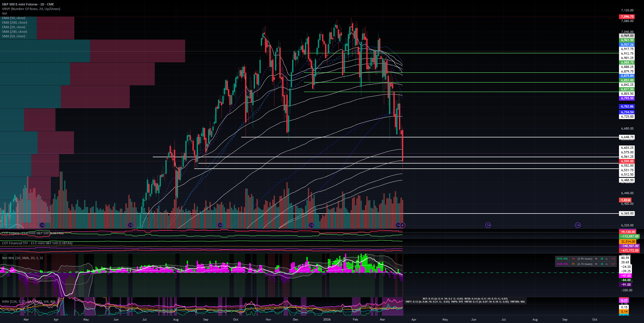Click the Net NHL (10, SMA, 20, 1, 3) legend
This screenshot has height=323, width=644.
[x=22, y=258]
